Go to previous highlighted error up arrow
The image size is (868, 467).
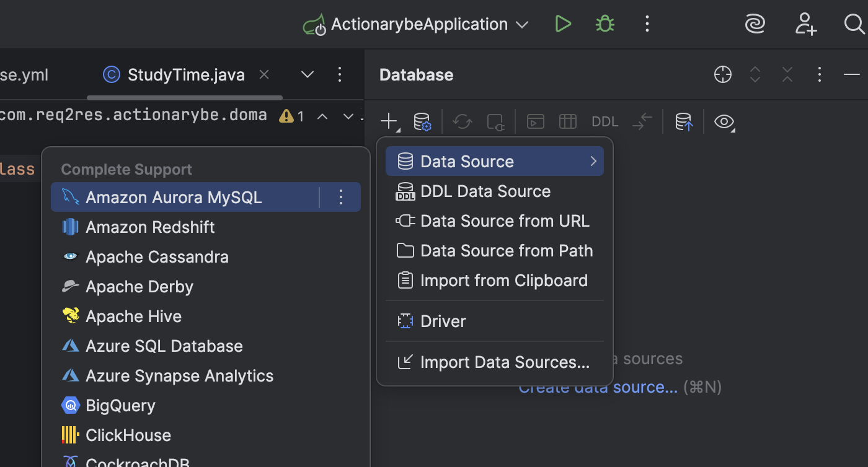click(322, 116)
